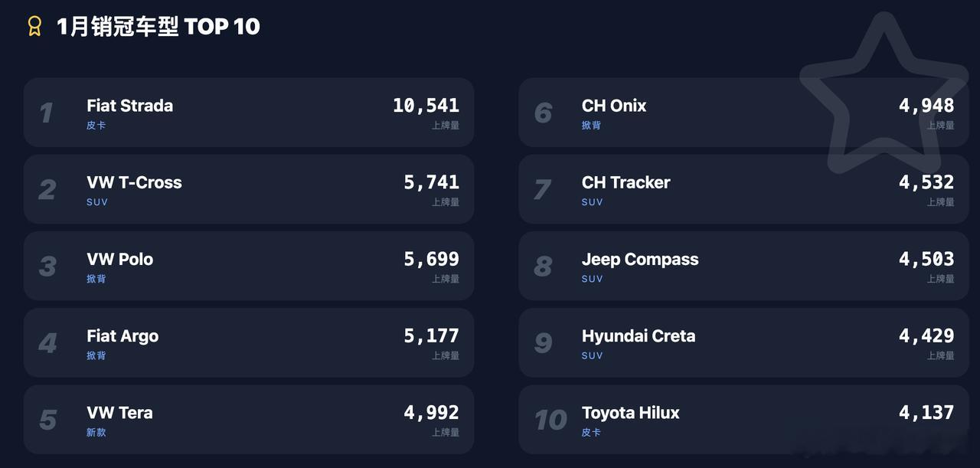Image resolution: width=980 pixels, height=468 pixels.
Task: Select the Toyota Hilux entry
Action: coord(743,419)
